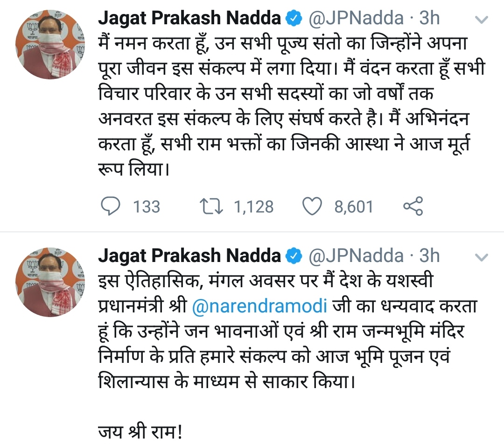Screen dimensions: 504x446
Task: View the 1,128 retweets count
Action: (x=253, y=207)
